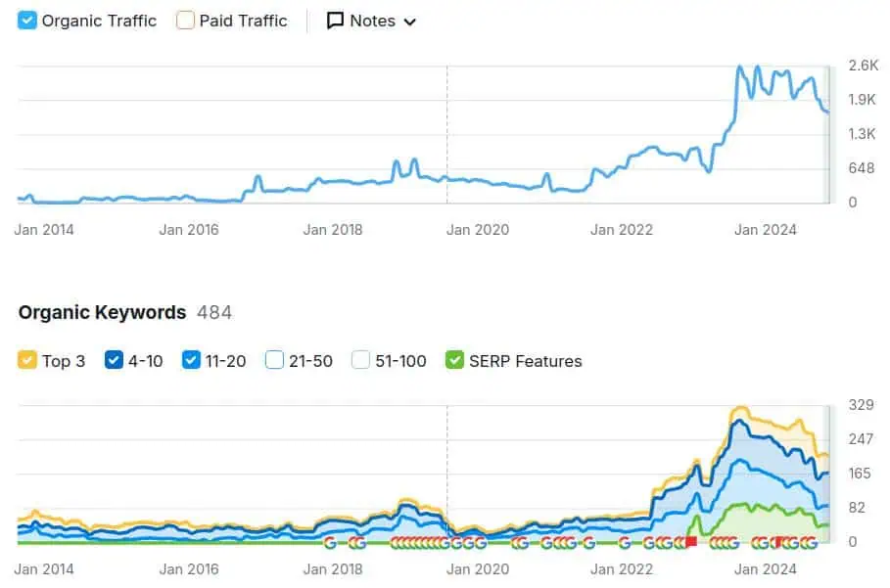The image size is (890, 588).
Task: Click the Organic Keywords heading
Action: tap(102, 312)
